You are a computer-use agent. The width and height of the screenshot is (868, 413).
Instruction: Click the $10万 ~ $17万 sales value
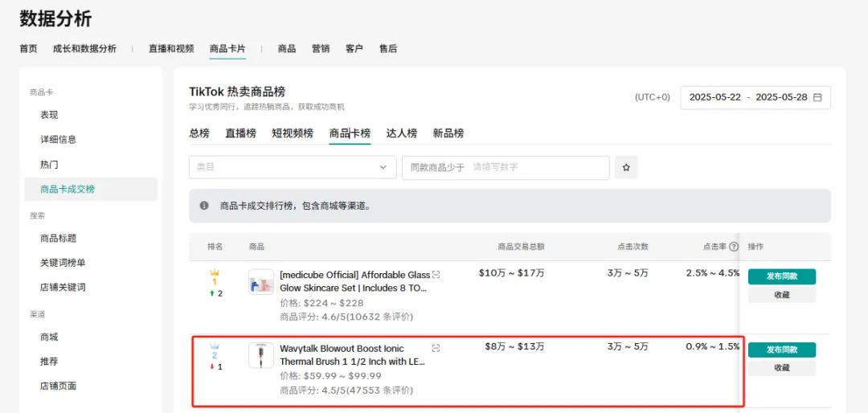[x=511, y=273]
